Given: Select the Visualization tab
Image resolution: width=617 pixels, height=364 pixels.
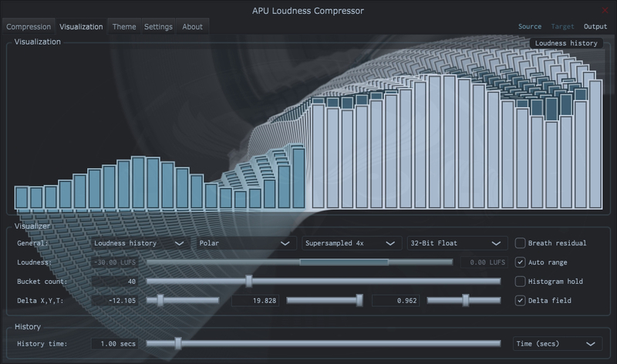Looking at the screenshot, I should (x=81, y=27).
